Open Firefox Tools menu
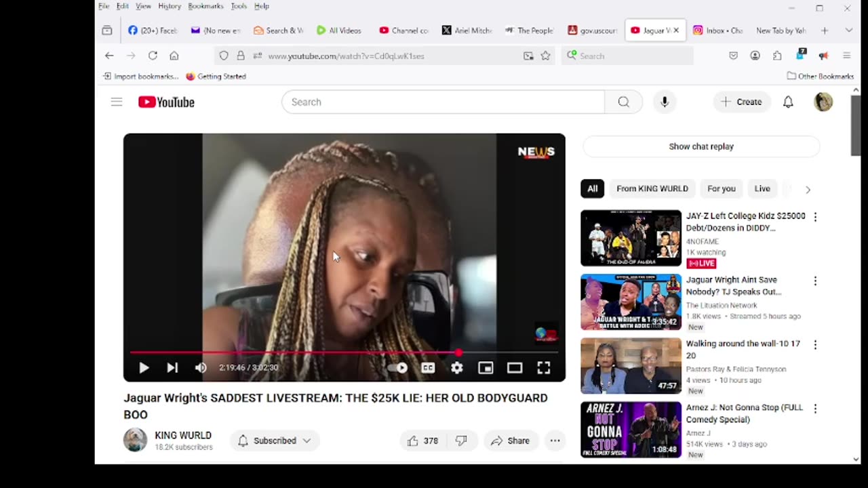 239,6
